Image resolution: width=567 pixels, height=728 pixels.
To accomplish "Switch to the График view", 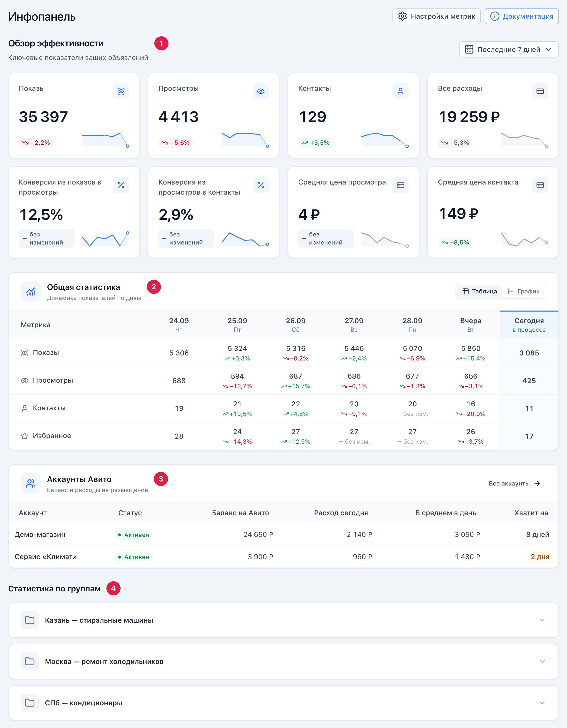I will pos(524,291).
